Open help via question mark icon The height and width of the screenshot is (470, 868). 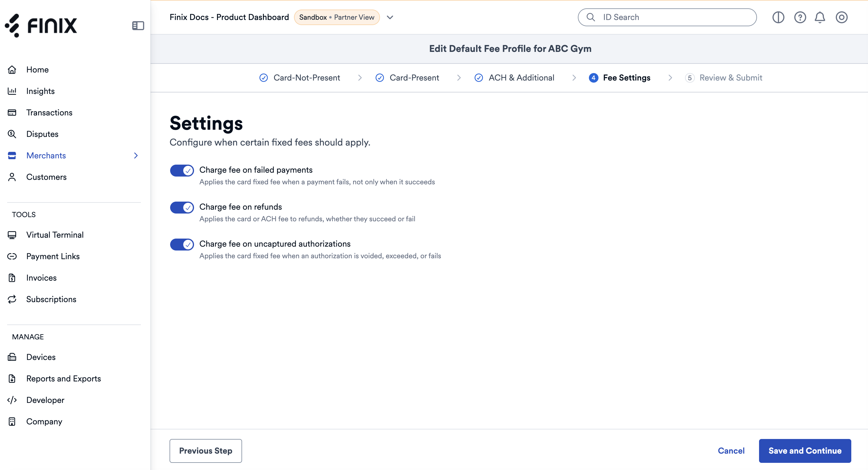[800, 17]
